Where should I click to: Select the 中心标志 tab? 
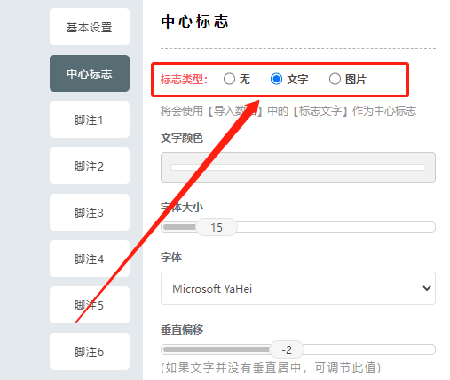pyautogui.click(x=90, y=73)
